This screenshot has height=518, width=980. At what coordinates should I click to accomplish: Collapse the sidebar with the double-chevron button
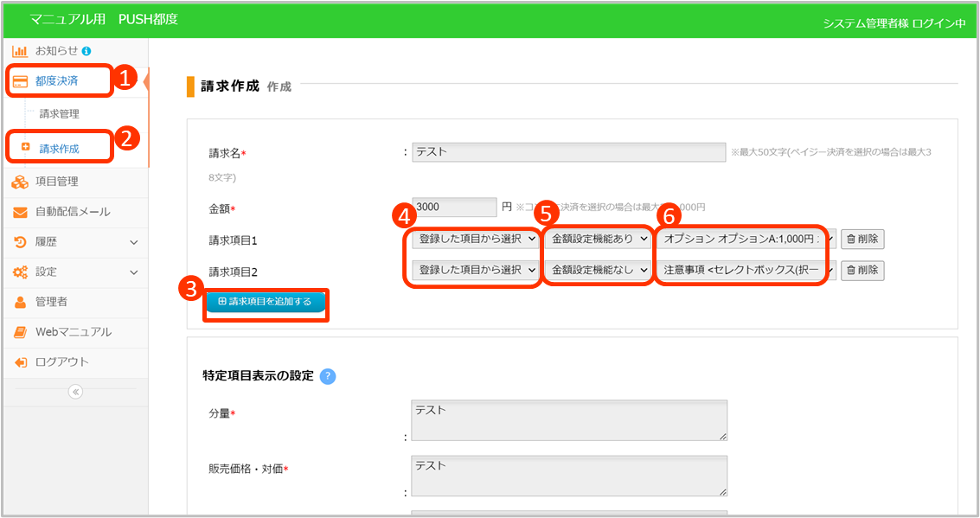75,392
